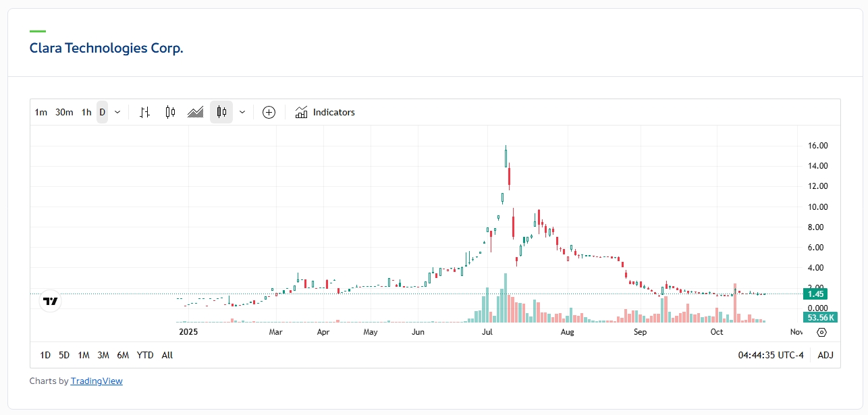The width and height of the screenshot is (868, 415).
Task: Open the TradingView link
Action: [97, 381]
